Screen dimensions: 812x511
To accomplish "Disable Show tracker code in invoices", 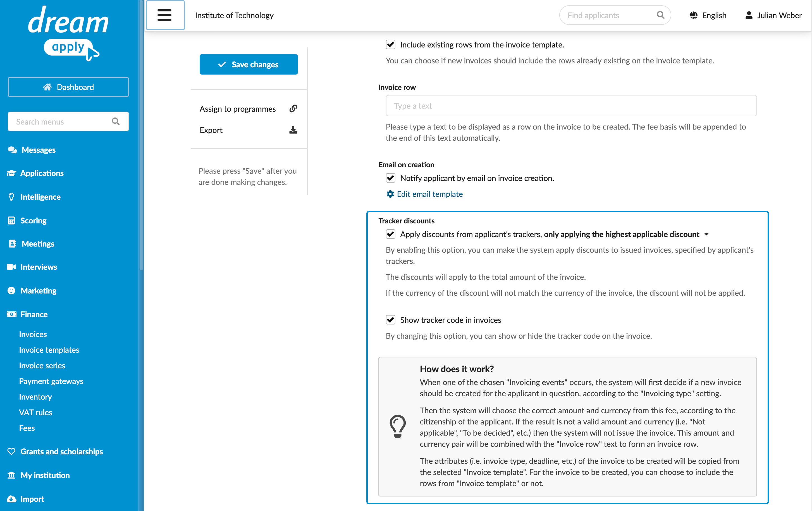I will pos(390,320).
